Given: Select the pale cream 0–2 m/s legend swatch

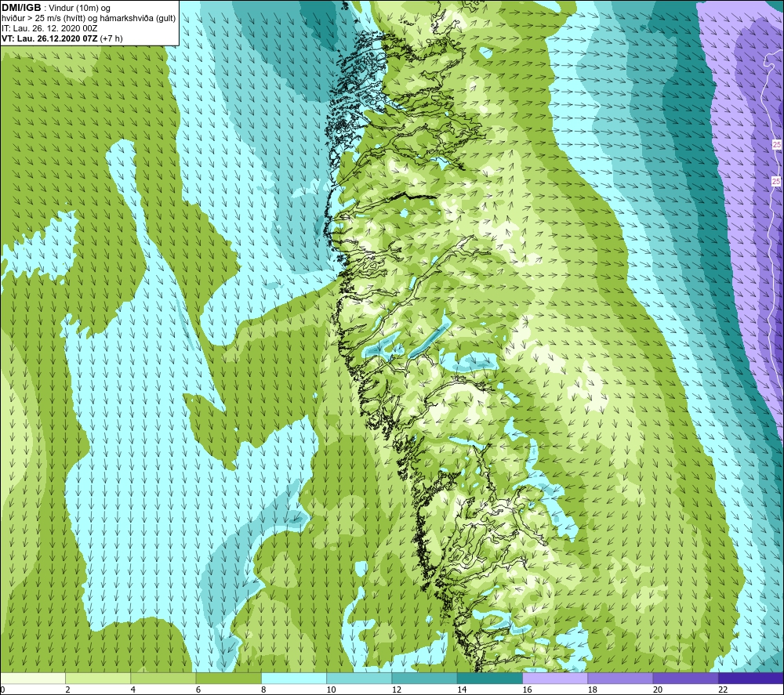Looking at the screenshot, I should 33,678.
